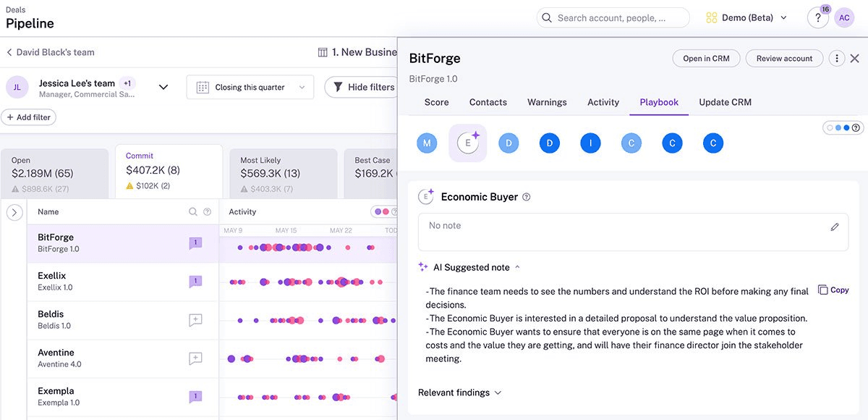Image resolution: width=868 pixels, height=420 pixels.
Task: Toggle the Activity column color dots
Action: tap(385, 211)
